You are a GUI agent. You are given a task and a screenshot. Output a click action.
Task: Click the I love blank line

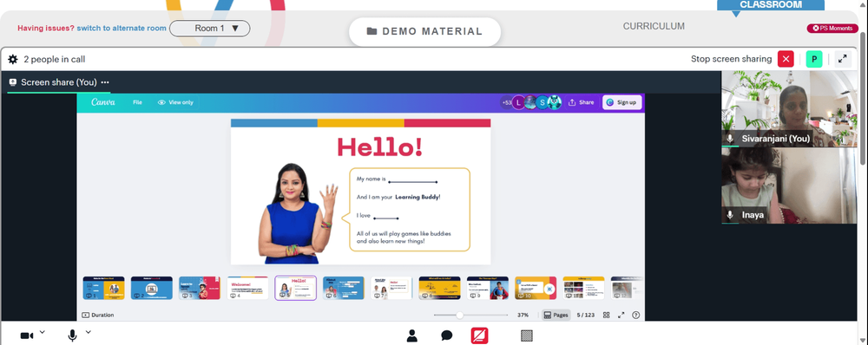[386, 218]
